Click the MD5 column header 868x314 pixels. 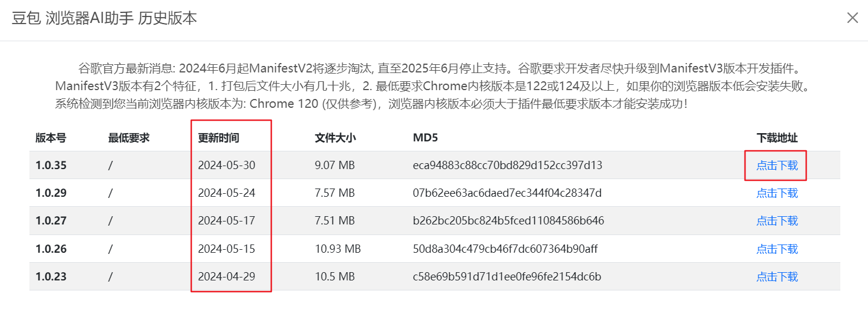(x=425, y=138)
